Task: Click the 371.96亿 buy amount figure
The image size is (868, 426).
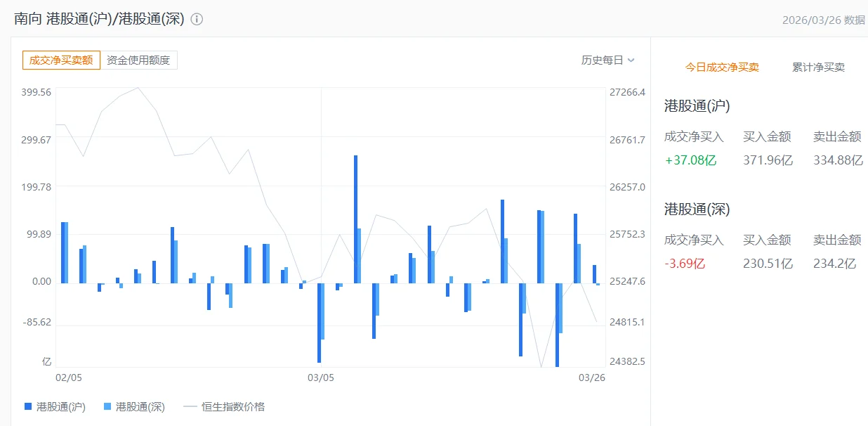Action: (768, 160)
